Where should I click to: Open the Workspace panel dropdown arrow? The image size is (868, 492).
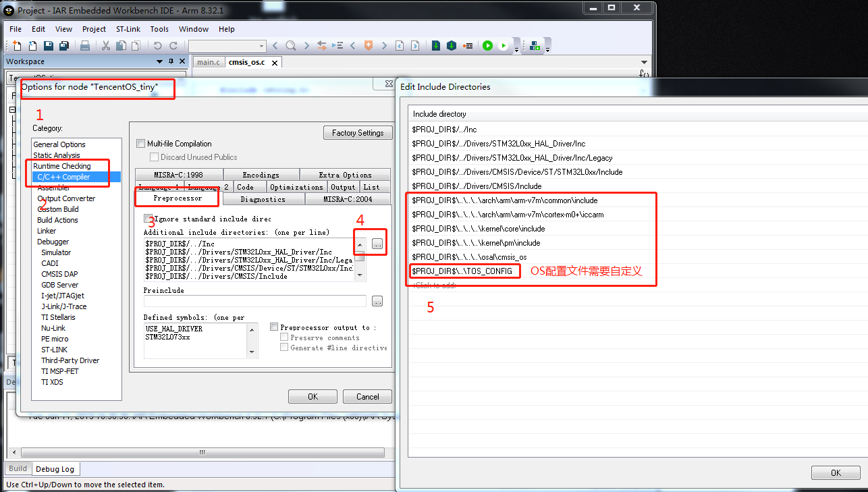[x=161, y=61]
